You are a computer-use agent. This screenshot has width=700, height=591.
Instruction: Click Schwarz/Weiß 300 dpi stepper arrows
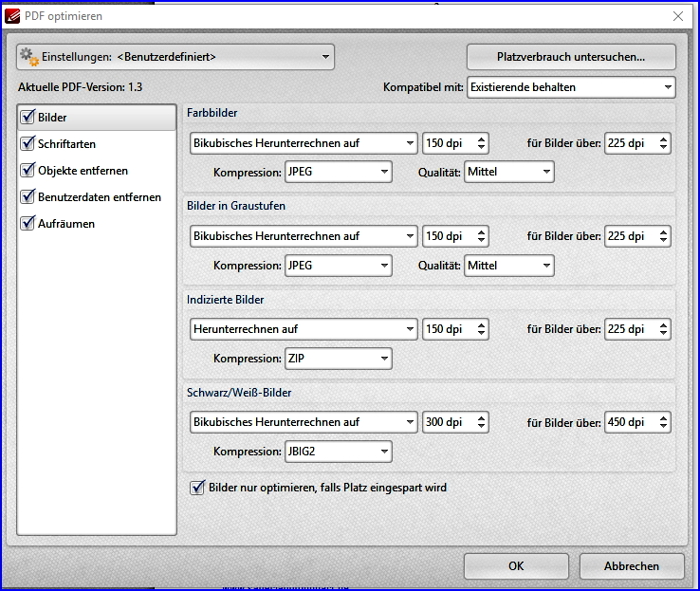pos(481,422)
